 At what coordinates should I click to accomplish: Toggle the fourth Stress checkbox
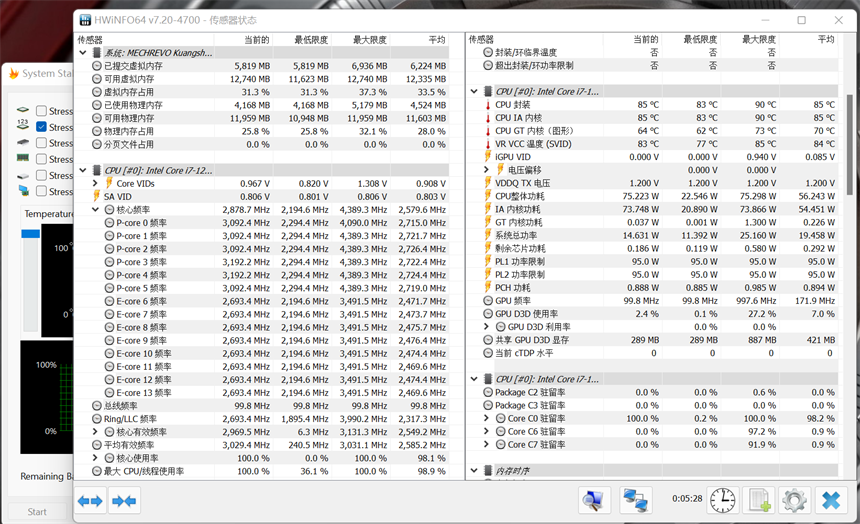(41, 159)
